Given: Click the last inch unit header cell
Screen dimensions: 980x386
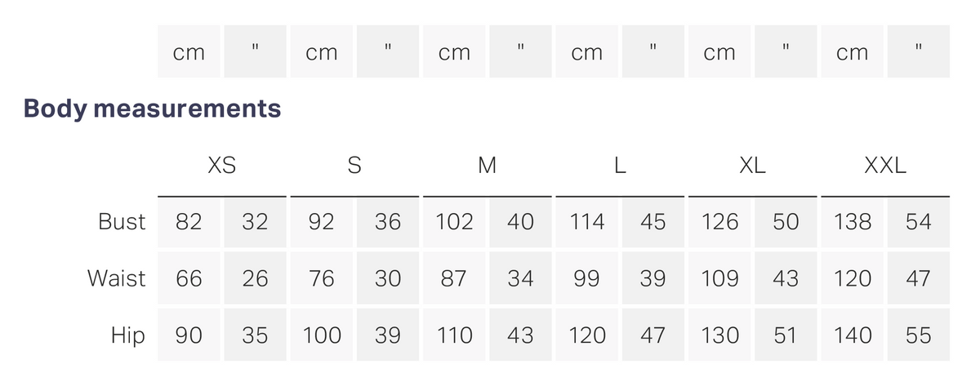Looking at the screenshot, I should (919, 51).
